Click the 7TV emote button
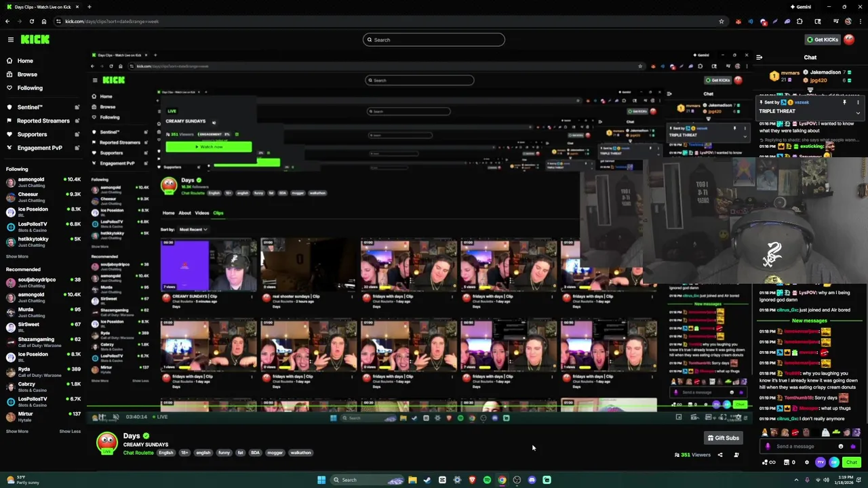The image size is (868, 488). [821, 462]
